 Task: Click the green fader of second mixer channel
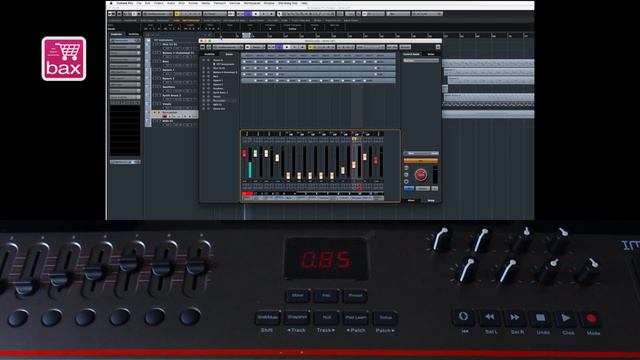tap(255, 153)
